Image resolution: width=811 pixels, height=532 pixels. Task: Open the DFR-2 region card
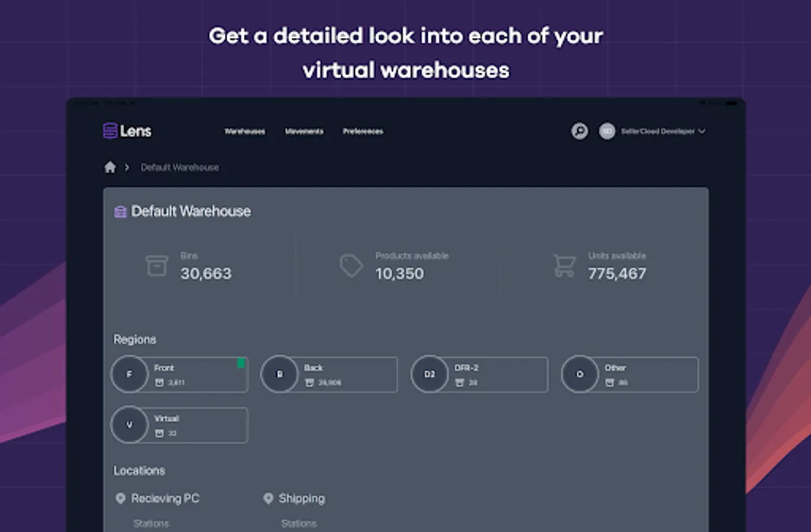point(480,374)
